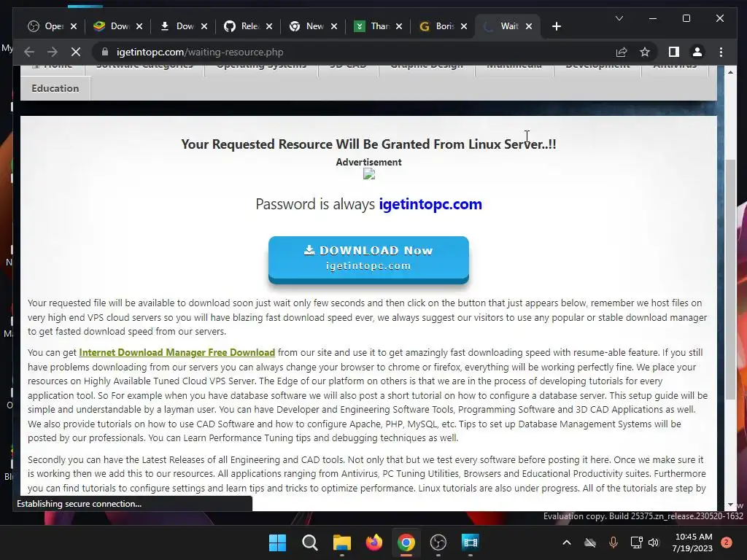Switch to the 'Oper' tab
The width and height of the screenshot is (747, 560).
click(47, 26)
